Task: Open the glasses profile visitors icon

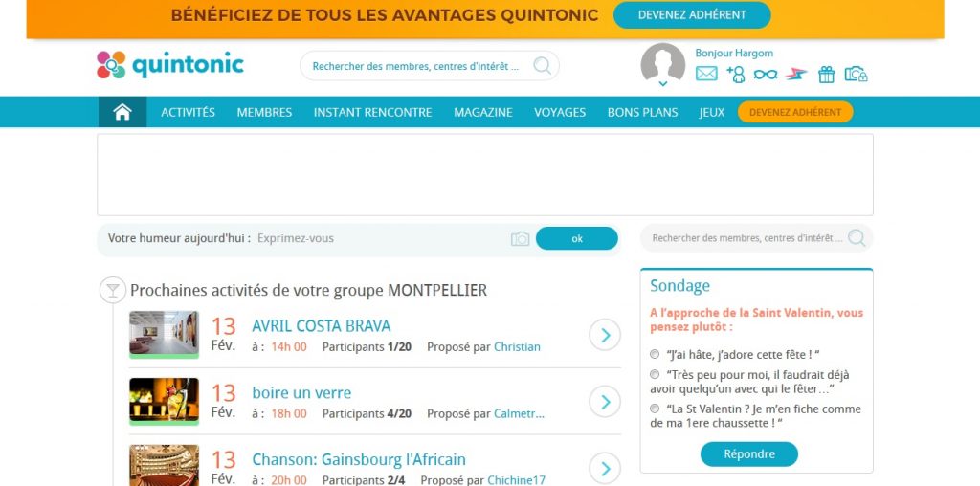Action: tap(765, 75)
